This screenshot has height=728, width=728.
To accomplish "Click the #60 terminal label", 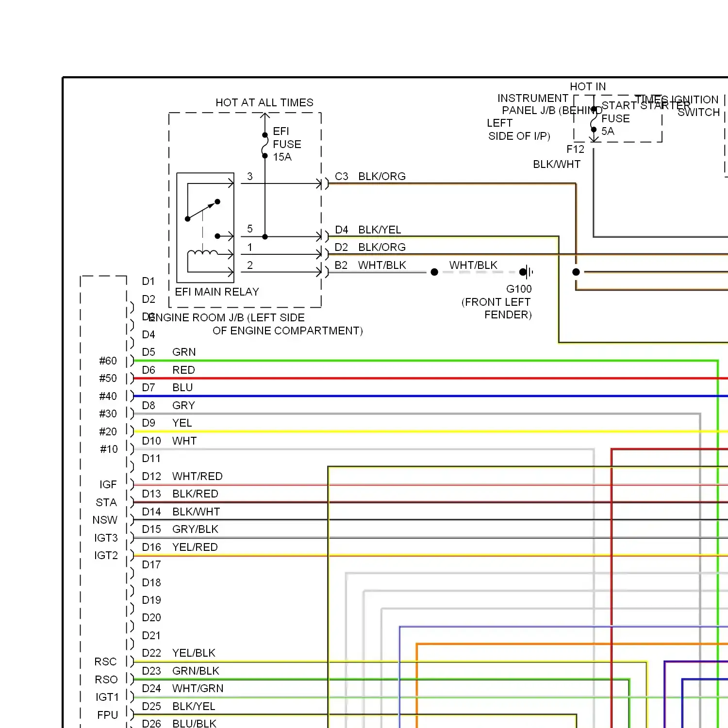I will [x=108, y=361].
